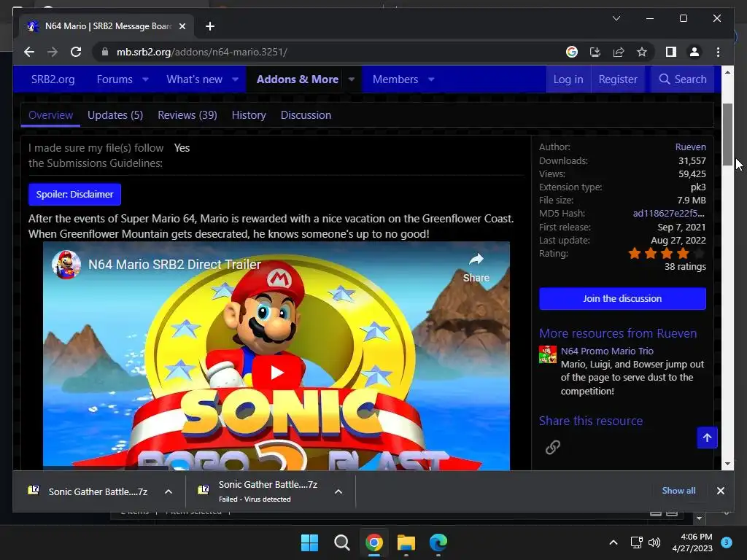Open the Chrome profile menu
The height and width of the screenshot is (560, 747).
[x=694, y=52]
